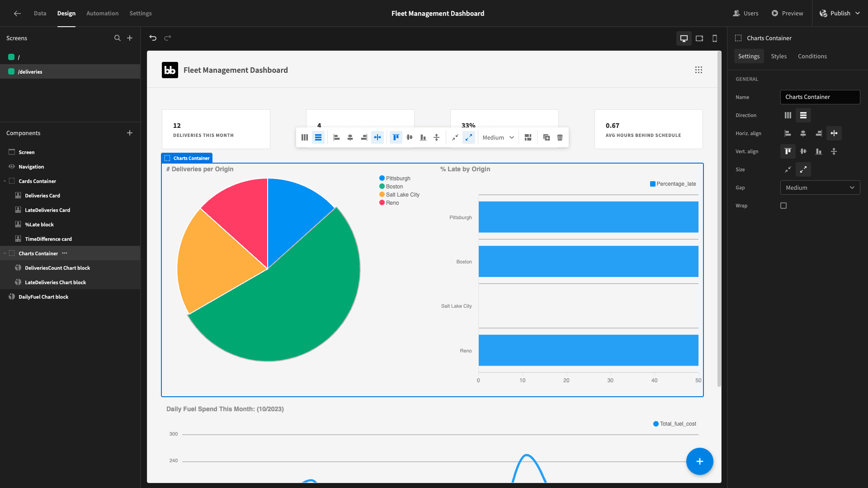
Task: Add a component with Components plus icon
Action: (x=130, y=133)
